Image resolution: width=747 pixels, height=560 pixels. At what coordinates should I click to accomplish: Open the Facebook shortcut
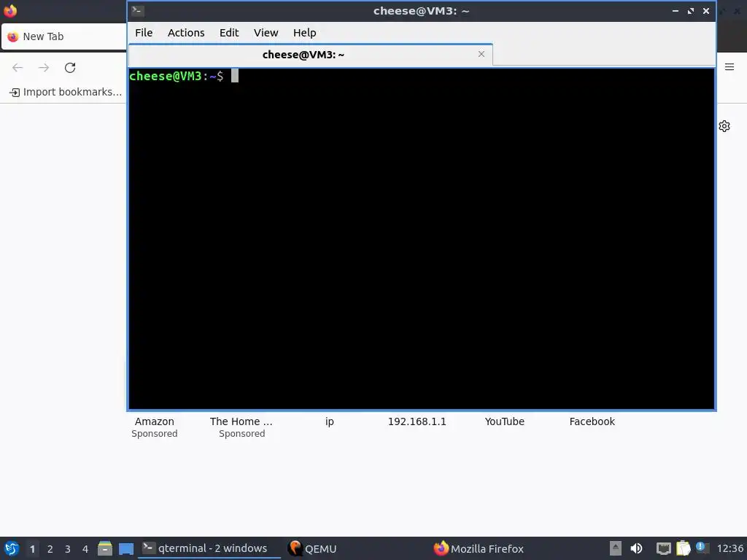coord(592,421)
